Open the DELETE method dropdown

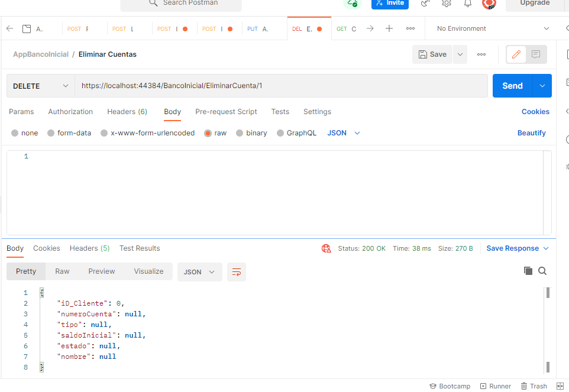(41, 86)
